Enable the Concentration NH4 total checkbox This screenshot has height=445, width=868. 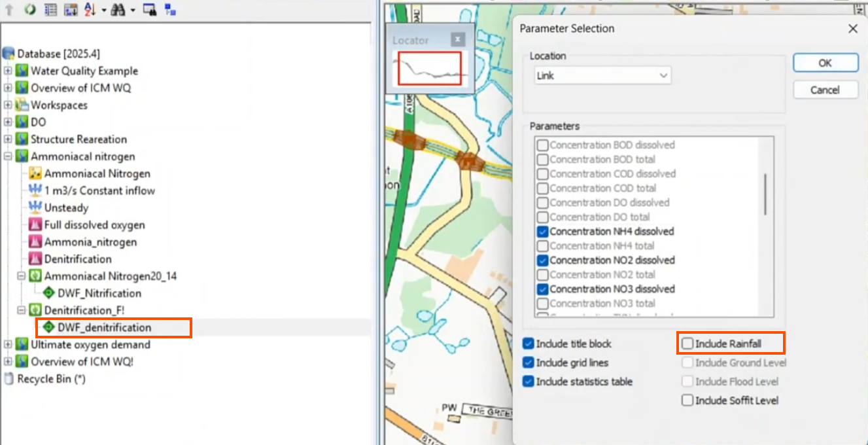544,245
